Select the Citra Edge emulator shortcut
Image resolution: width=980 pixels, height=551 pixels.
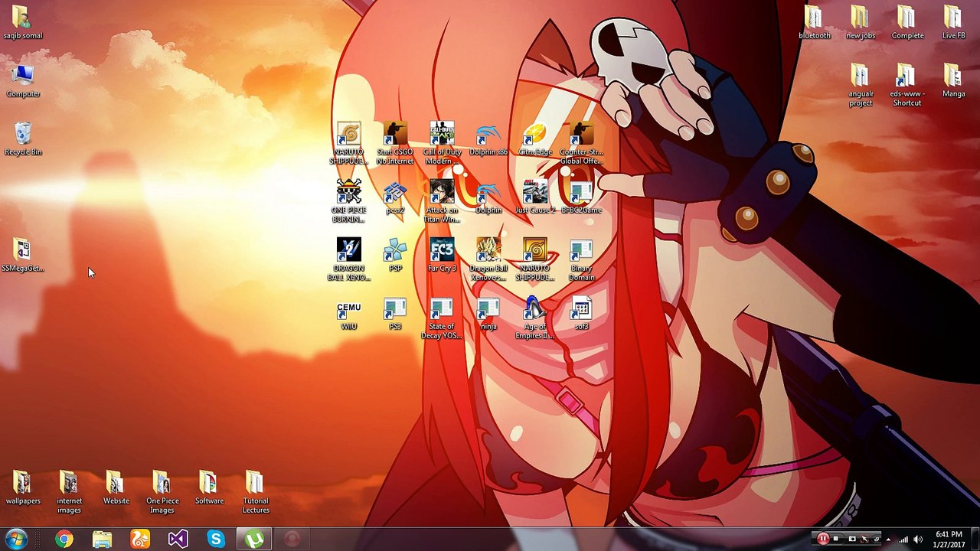(535, 139)
